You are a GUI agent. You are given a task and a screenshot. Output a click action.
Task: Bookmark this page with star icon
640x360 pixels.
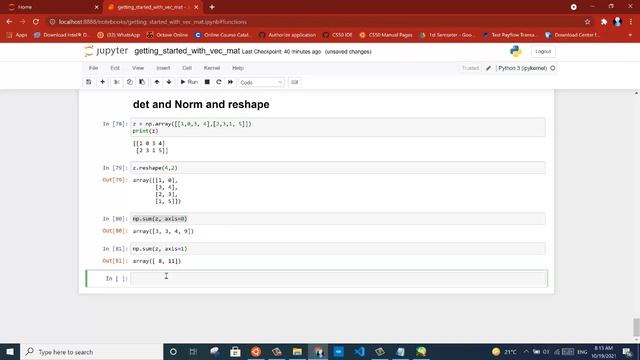(587, 22)
